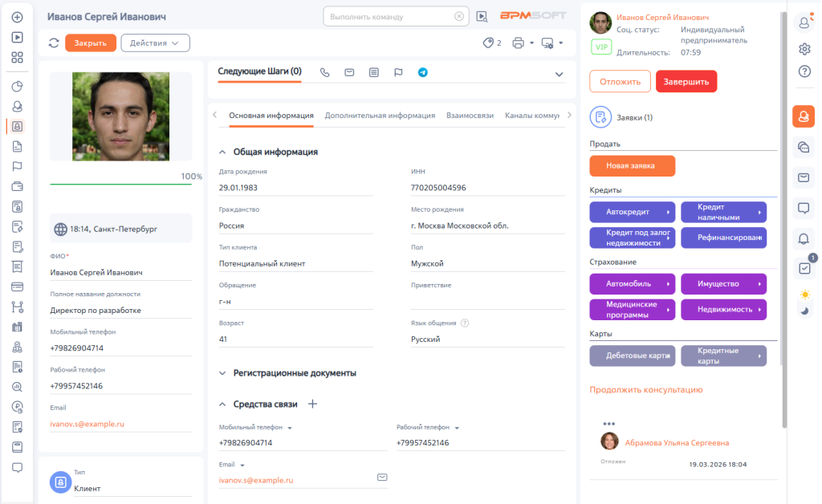Screen dimensions: 822x504
Task: Click the Telegram icon in Next Steps
Action: pos(422,72)
